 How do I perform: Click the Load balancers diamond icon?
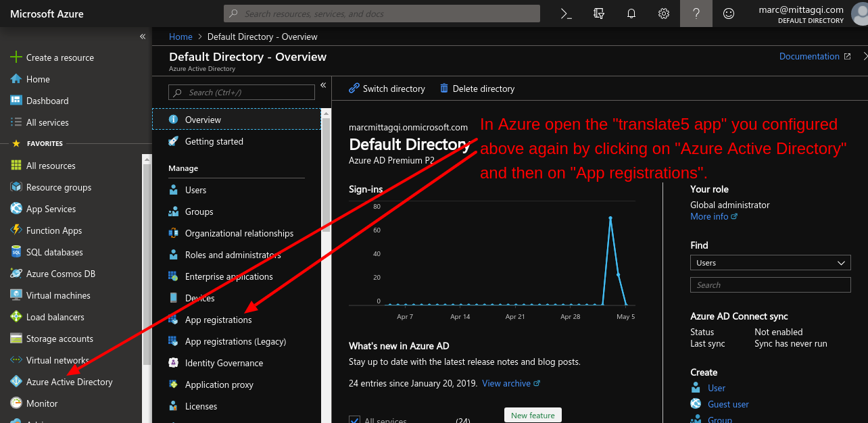click(16, 317)
